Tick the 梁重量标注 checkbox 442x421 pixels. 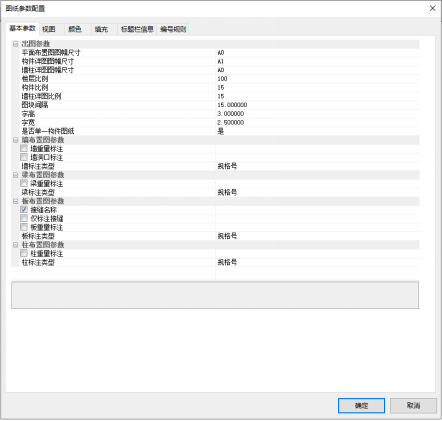[x=24, y=183]
